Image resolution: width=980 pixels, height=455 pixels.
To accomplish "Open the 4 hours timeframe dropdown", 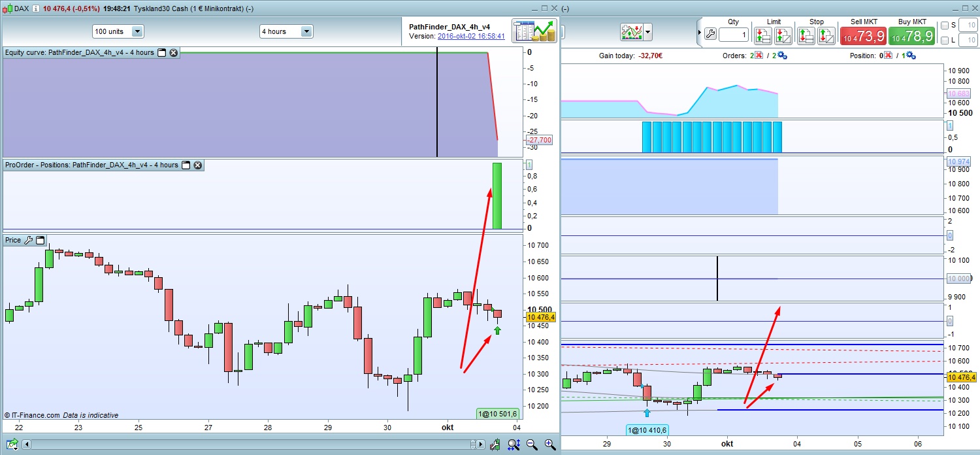I will [286, 31].
